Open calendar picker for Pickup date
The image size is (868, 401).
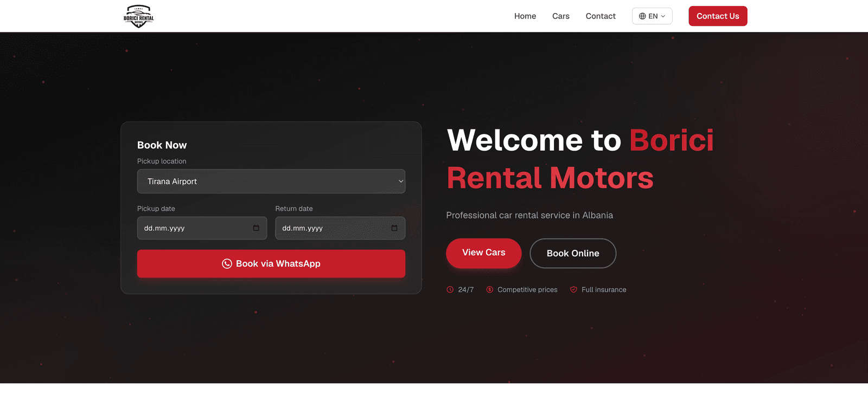256,228
